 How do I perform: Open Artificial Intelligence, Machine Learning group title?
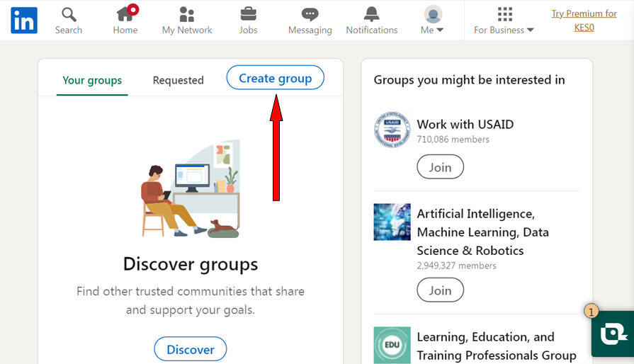(483, 232)
